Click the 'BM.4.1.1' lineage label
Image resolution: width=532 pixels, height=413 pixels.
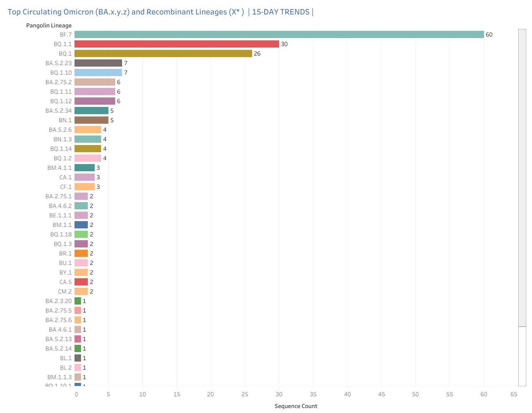[x=60, y=168]
